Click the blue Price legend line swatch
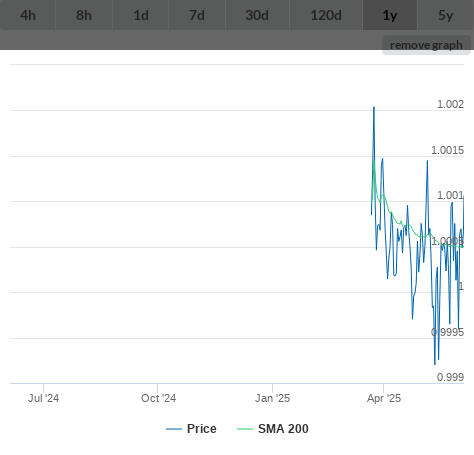 click(174, 429)
